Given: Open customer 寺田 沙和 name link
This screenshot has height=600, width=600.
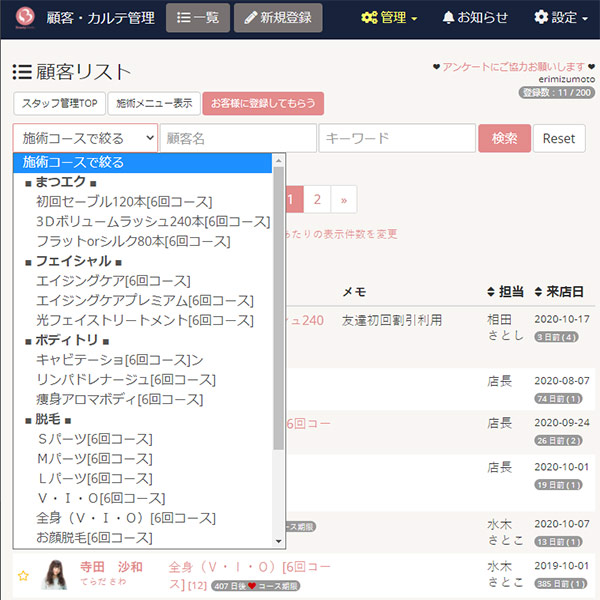Looking at the screenshot, I should (111, 567).
